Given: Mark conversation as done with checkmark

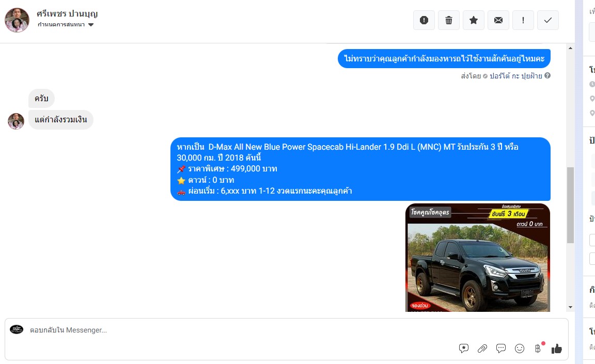Looking at the screenshot, I should coord(548,20).
